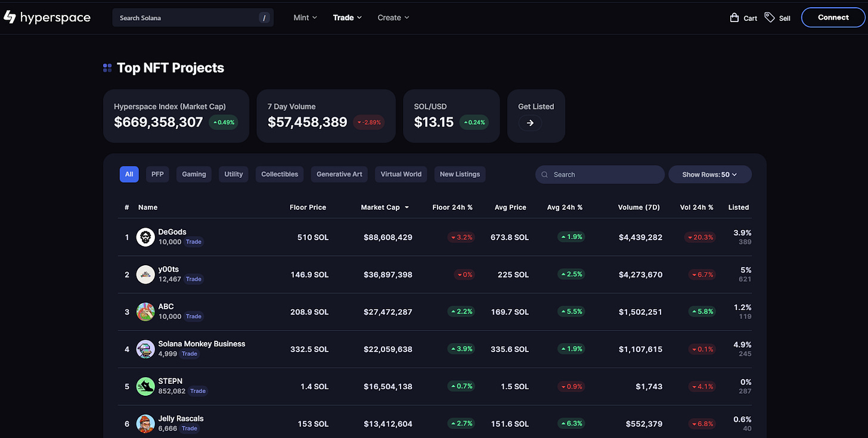Expand the Show Rows: 50 dropdown

pyautogui.click(x=709, y=175)
